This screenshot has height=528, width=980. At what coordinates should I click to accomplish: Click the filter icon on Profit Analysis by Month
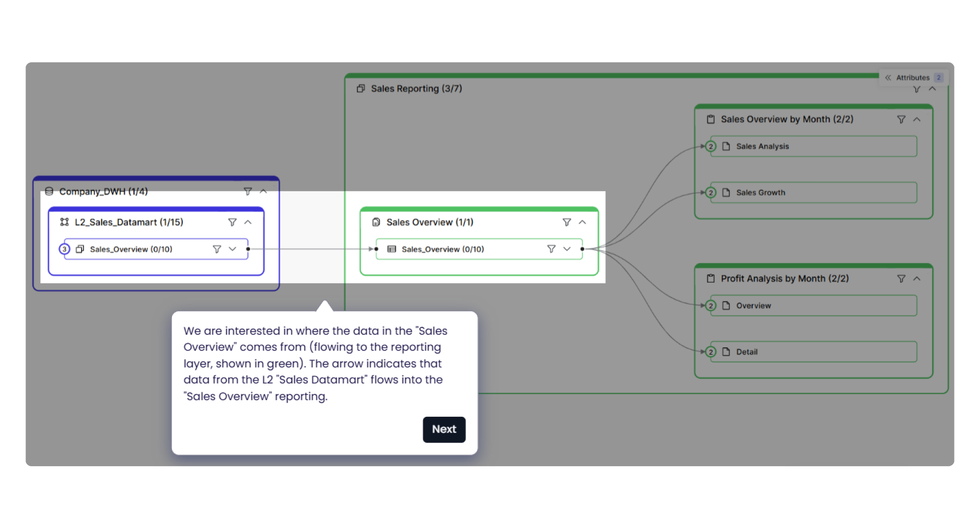[x=901, y=279]
